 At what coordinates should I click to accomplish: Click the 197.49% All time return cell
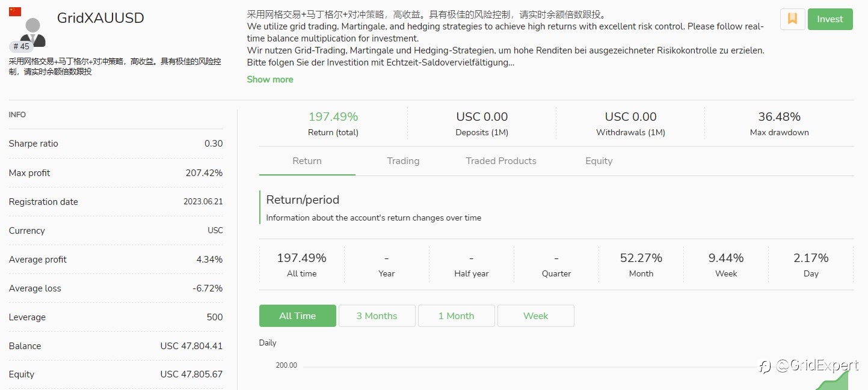[302, 264]
